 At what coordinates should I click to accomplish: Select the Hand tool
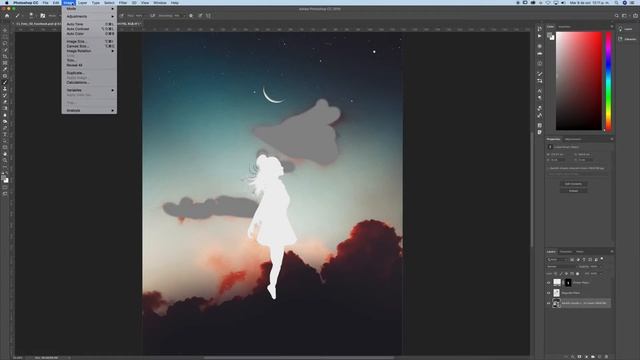pyautogui.click(x=5, y=154)
